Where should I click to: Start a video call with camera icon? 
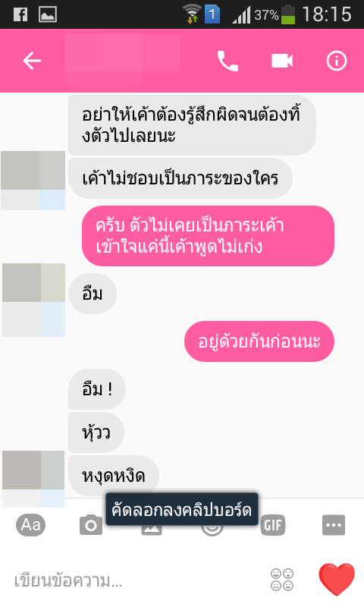282,61
